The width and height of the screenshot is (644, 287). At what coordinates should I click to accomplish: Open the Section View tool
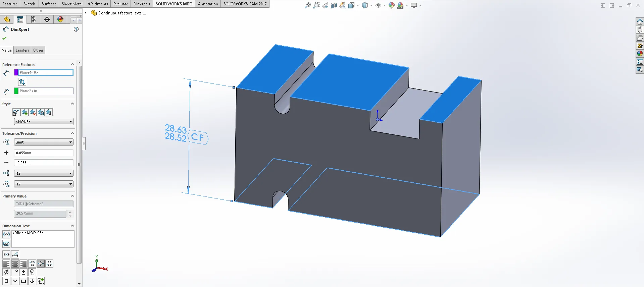[334, 5]
